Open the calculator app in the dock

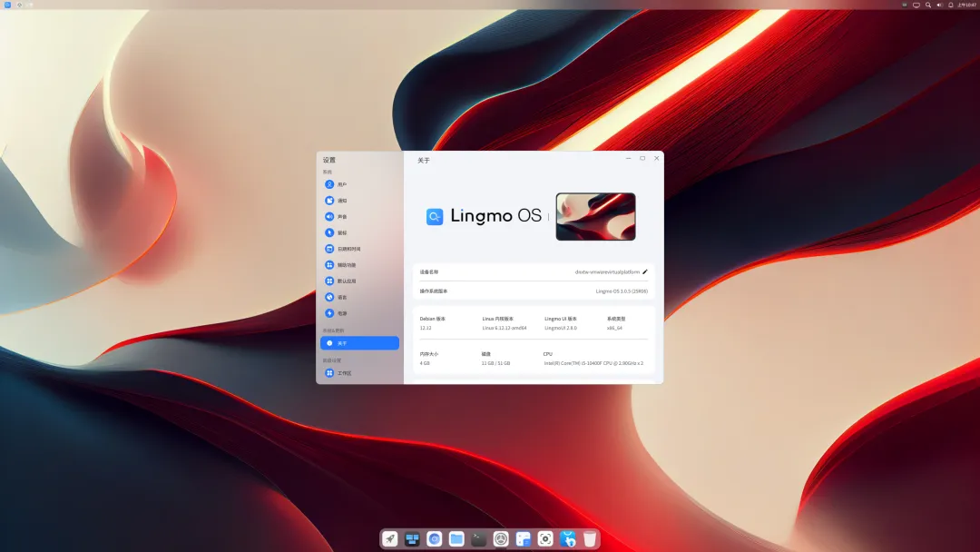pyautogui.click(x=524, y=539)
